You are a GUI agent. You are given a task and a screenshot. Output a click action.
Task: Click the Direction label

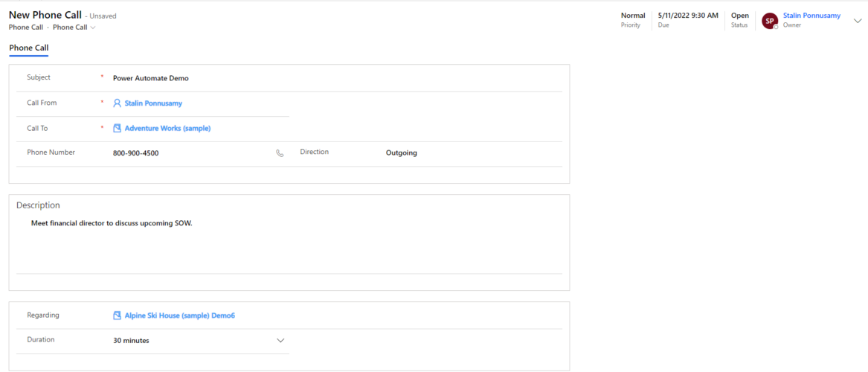point(315,151)
